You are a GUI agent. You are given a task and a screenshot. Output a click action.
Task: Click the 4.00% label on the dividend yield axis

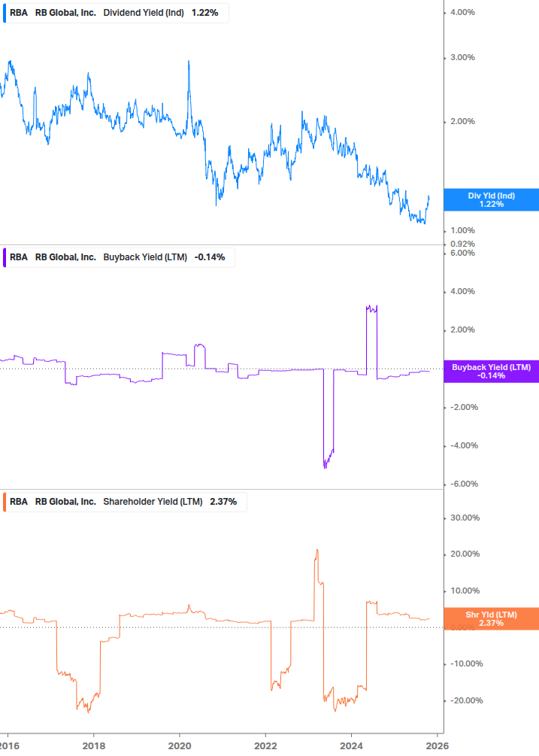pos(462,13)
